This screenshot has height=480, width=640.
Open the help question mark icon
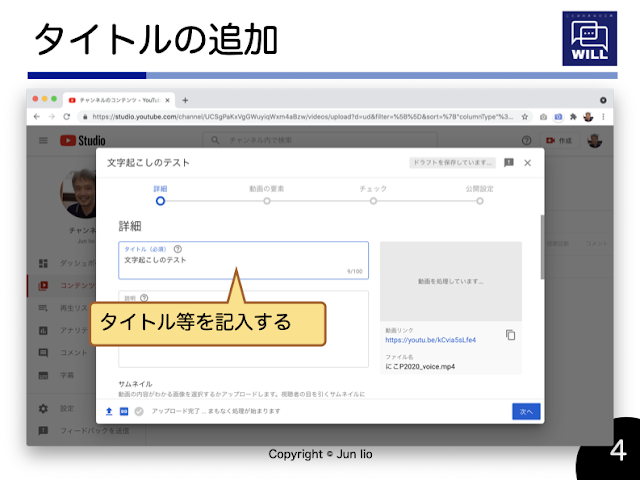(527, 140)
